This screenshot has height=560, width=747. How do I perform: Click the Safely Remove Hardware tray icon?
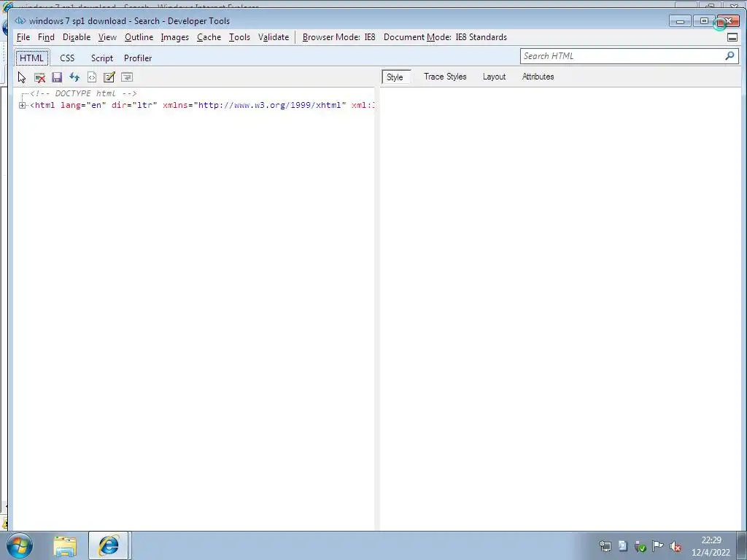640,546
